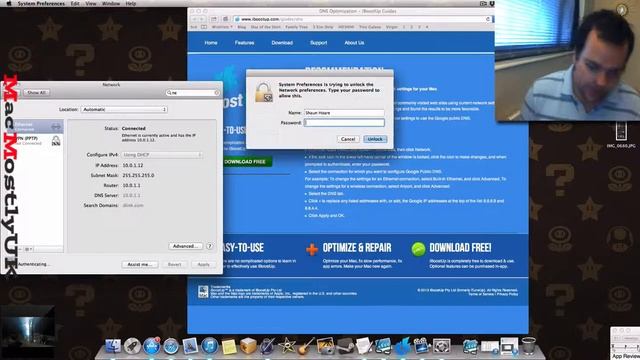
Task: Open the brown box dock icon
Action: [248, 346]
